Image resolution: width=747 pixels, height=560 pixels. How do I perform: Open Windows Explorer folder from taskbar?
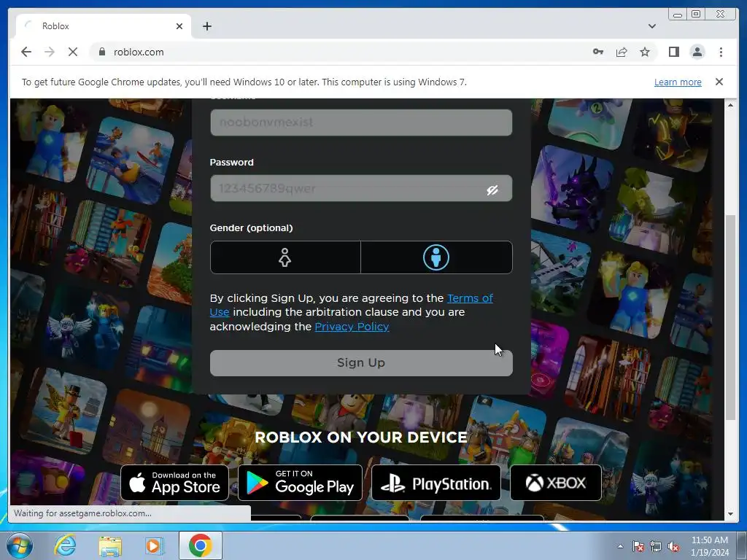point(110,545)
